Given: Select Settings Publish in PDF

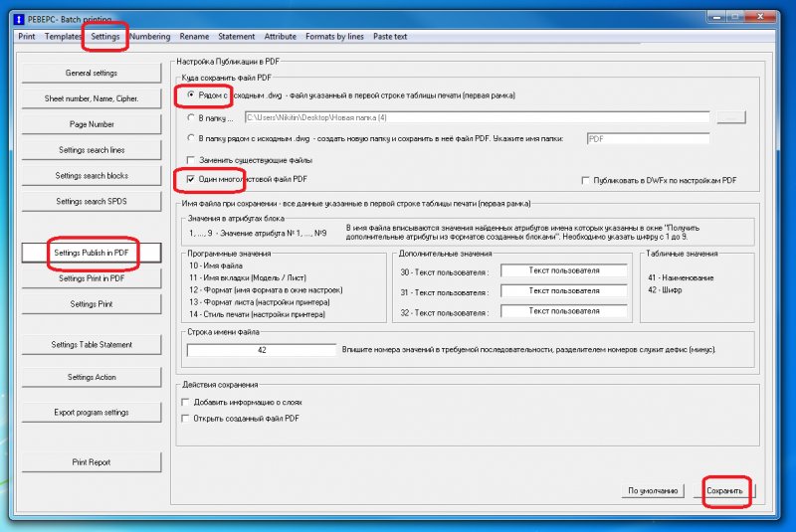Looking at the screenshot, I should [92, 253].
